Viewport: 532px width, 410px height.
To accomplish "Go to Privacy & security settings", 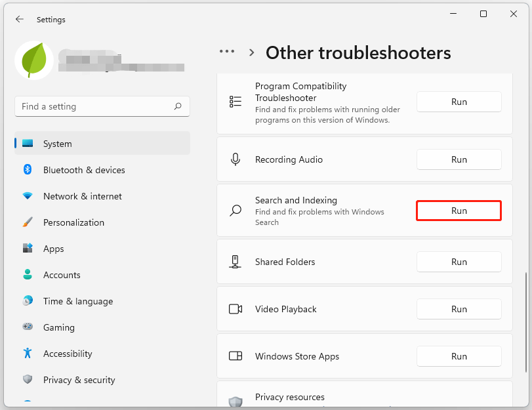I will point(102,380).
